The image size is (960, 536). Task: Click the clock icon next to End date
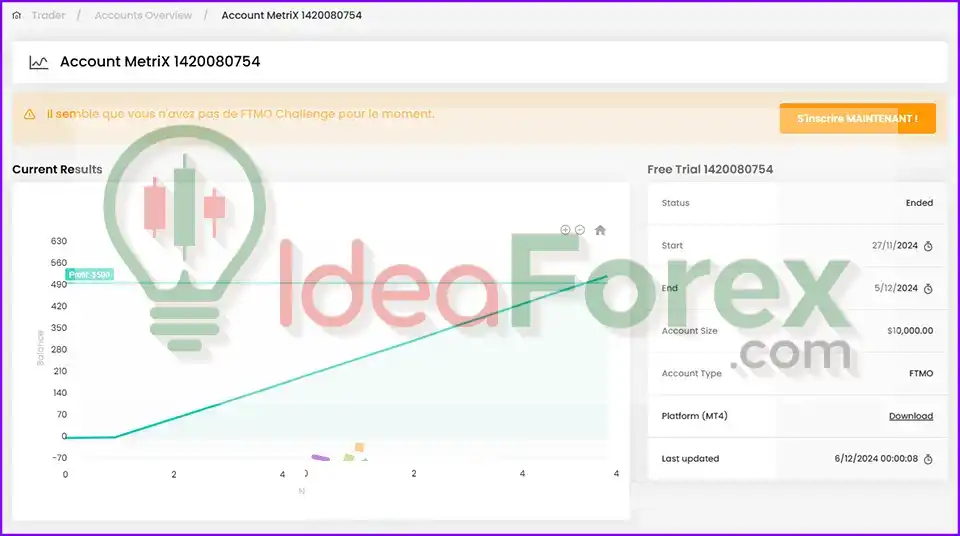[x=928, y=289]
